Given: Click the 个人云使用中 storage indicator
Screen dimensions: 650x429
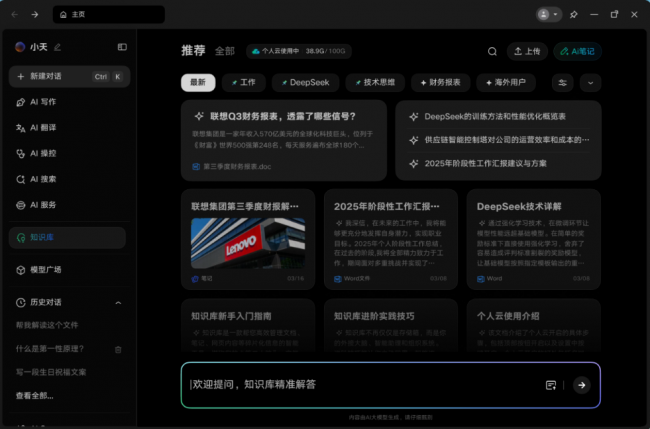Looking at the screenshot, I should point(299,51).
